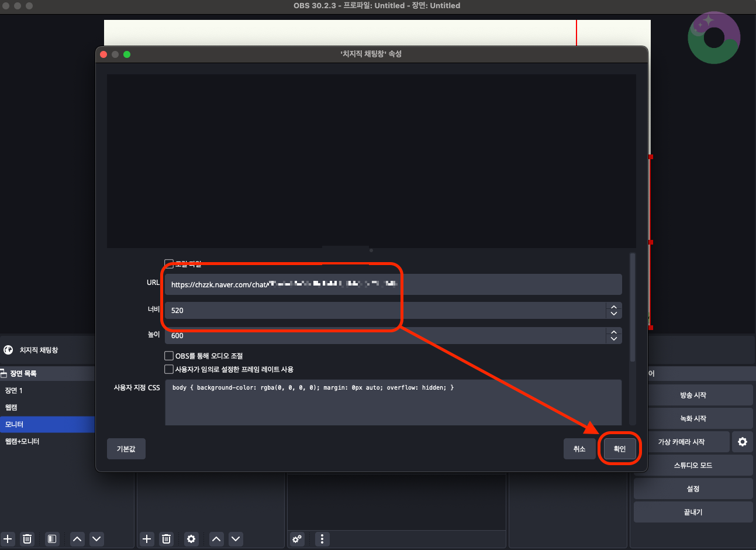The width and height of the screenshot is (756, 550).
Task: Click the 너비 width field showing 520
Action: pos(386,310)
